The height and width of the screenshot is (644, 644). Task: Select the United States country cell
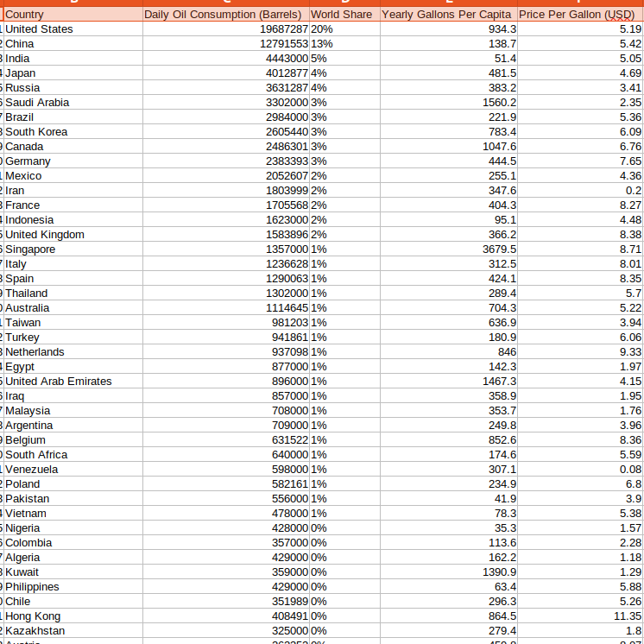click(73, 29)
